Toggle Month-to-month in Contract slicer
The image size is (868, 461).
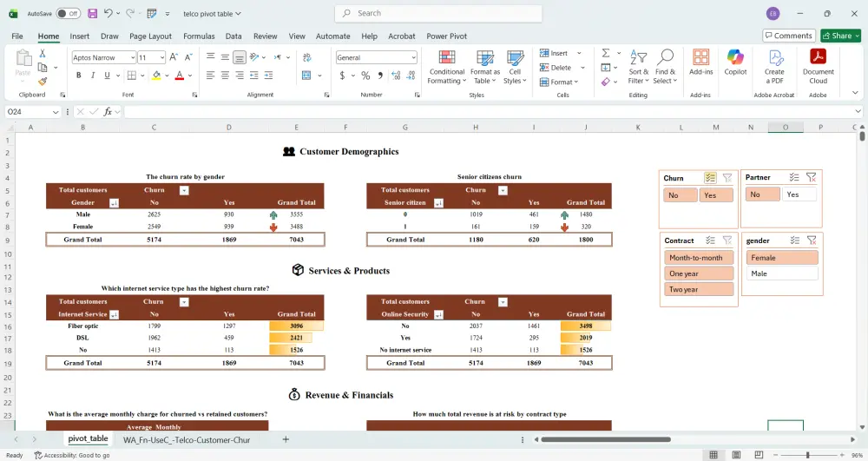pos(699,257)
